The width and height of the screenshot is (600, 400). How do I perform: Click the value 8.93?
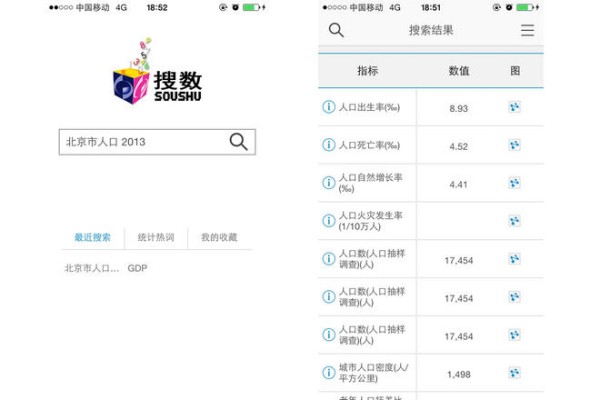459,108
